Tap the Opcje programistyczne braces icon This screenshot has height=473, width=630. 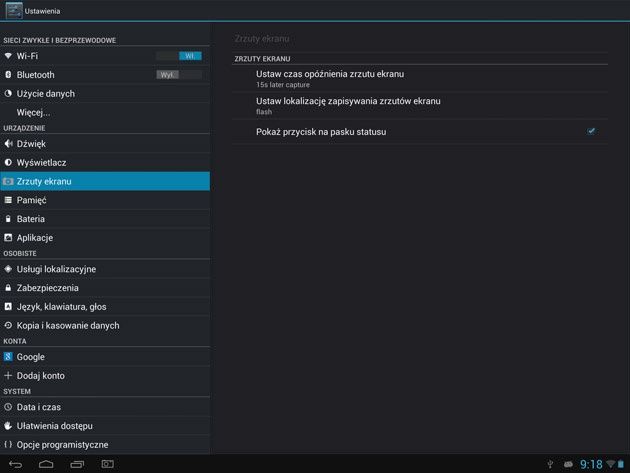(x=8, y=444)
